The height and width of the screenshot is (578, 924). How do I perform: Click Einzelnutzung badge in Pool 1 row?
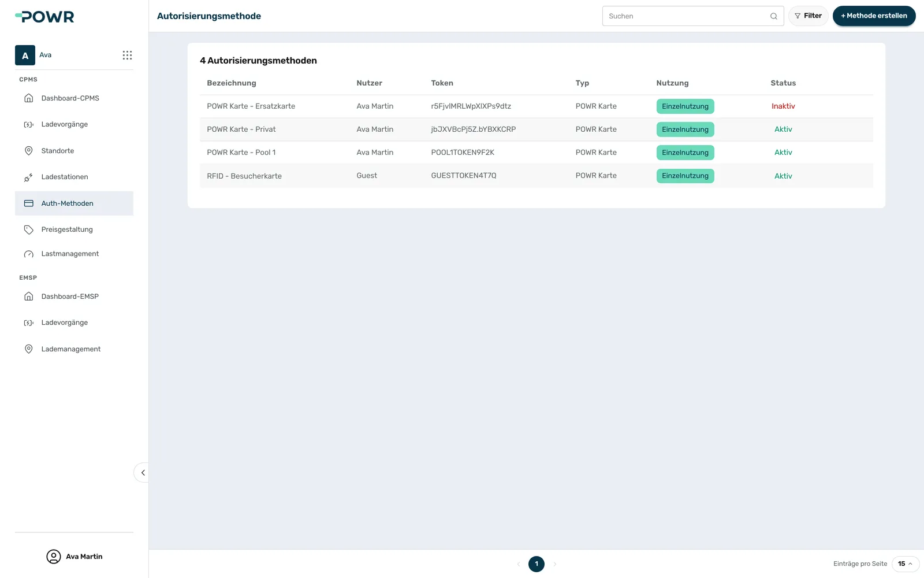tap(685, 153)
